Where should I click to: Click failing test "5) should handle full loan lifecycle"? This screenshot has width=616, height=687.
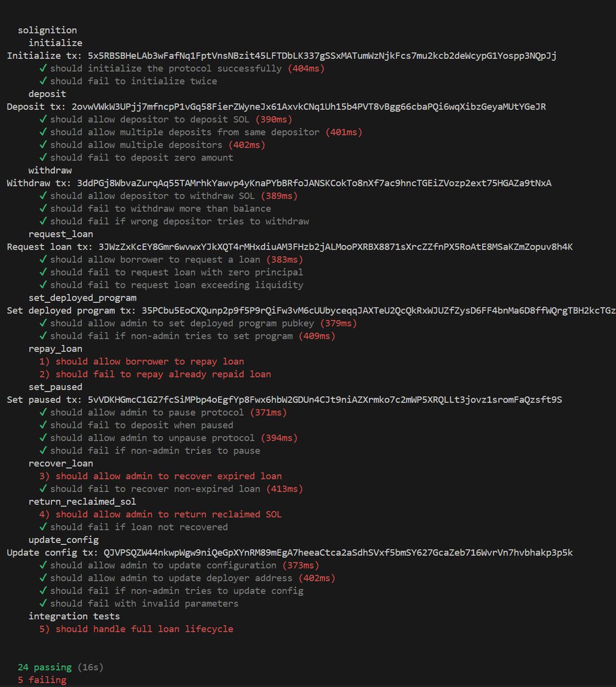click(x=136, y=629)
